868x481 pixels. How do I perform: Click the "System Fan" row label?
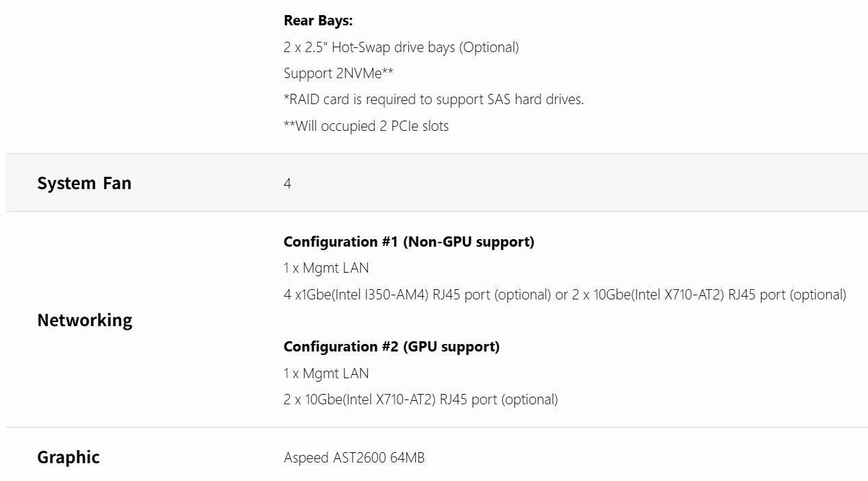tap(84, 183)
